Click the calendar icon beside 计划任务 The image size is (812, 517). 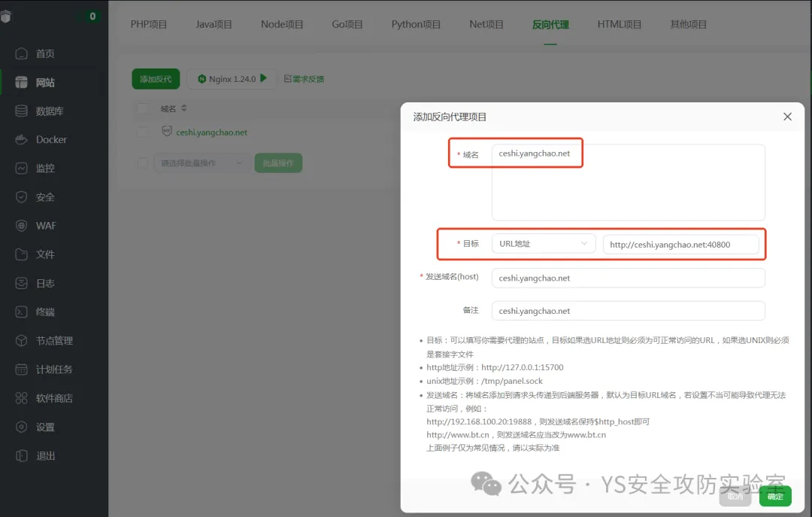21,370
